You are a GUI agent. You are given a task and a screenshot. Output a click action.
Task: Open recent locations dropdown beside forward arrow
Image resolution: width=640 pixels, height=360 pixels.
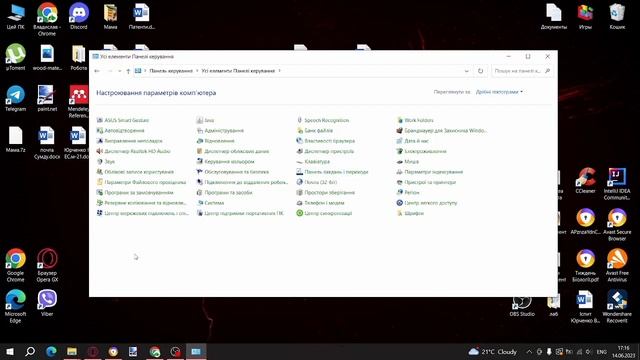click(x=119, y=71)
